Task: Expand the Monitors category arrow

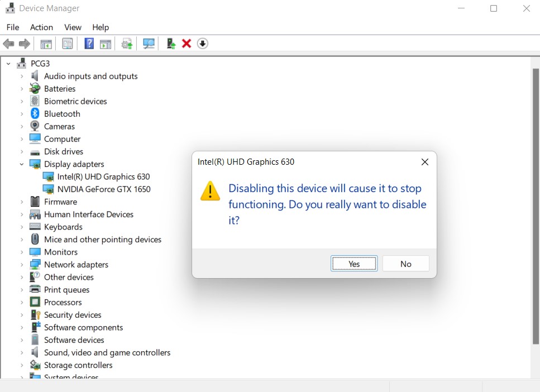Action: (22, 252)
